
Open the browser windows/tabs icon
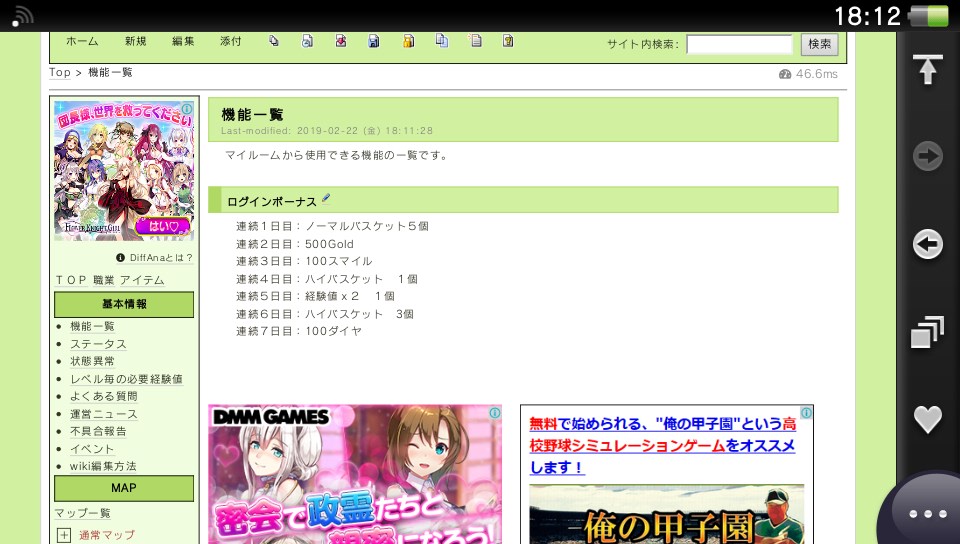928,332
